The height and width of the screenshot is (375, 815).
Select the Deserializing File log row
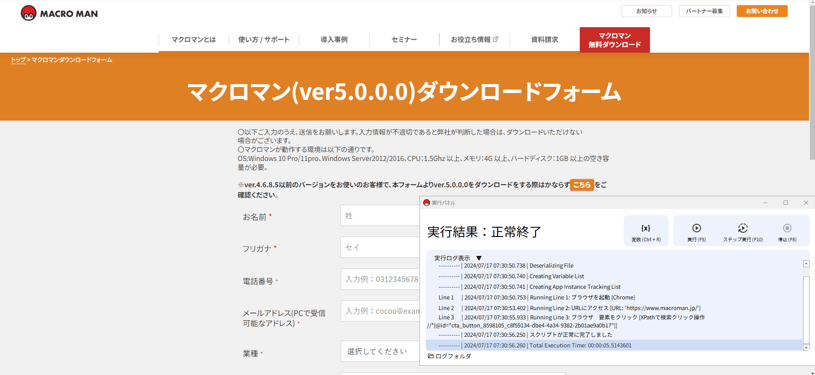[x=613, y=265]
